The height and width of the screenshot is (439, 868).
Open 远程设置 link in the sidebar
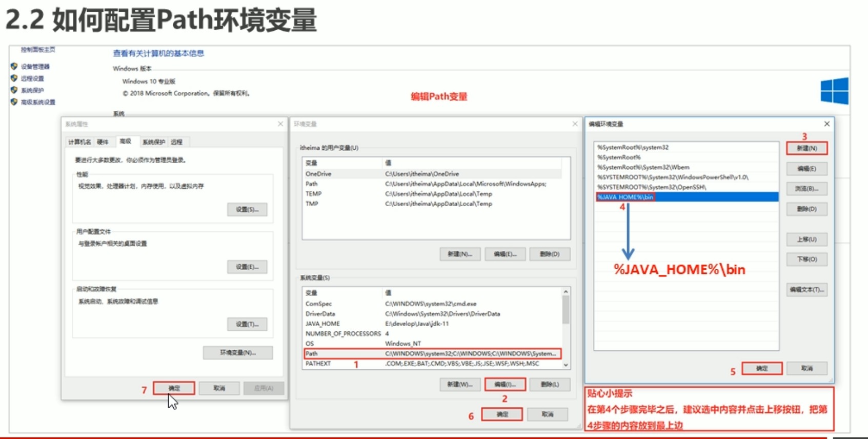pyautogui.click(x=32, y=78)
